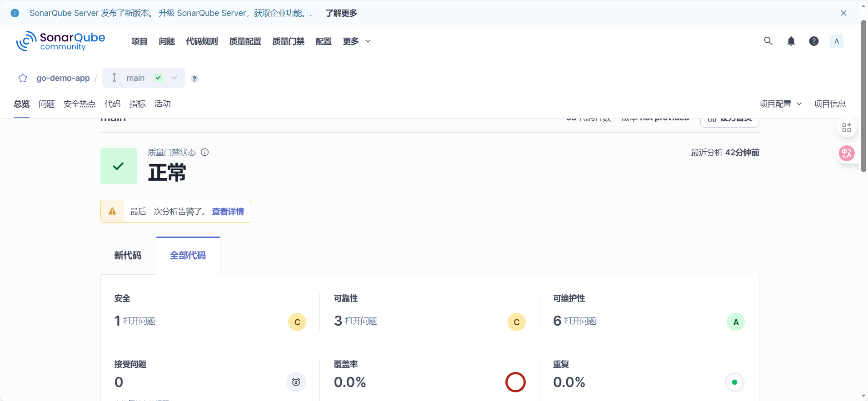Open the notifications bell icon

[x=791, y=41]
